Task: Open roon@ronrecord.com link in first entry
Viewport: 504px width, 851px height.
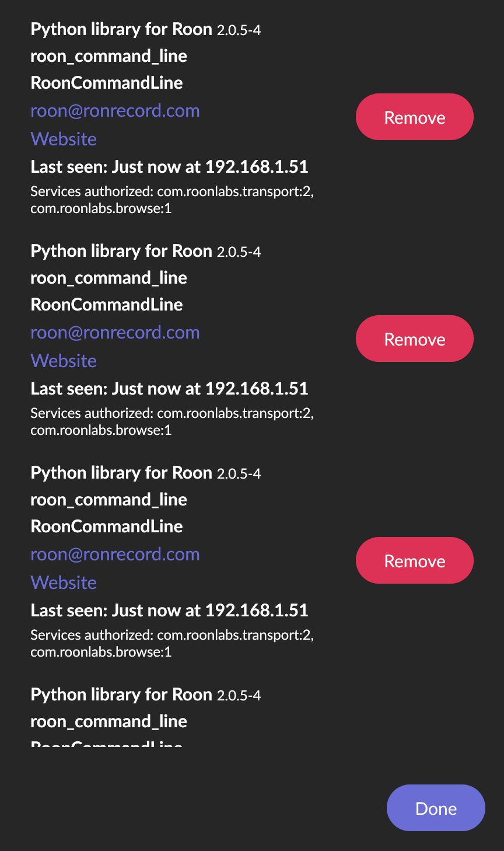Action: (x=115, y=111)
